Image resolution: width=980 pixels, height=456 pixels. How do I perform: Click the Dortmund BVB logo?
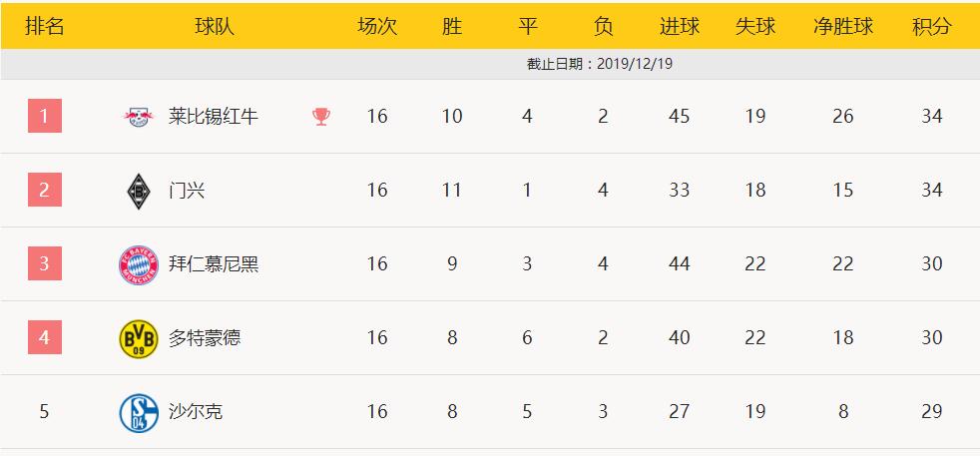click(138, 338)
